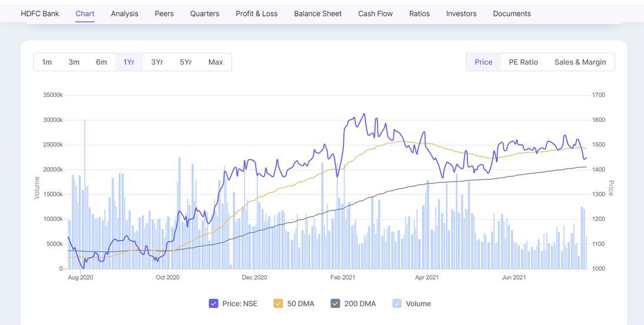Jump to Balance Sheet section
Image resolution: width=644 pixels, height=325 pixels.
click(318, 14)
